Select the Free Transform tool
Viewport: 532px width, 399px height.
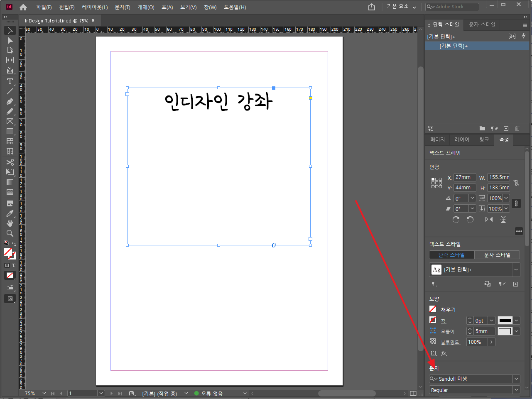point(10,172)
